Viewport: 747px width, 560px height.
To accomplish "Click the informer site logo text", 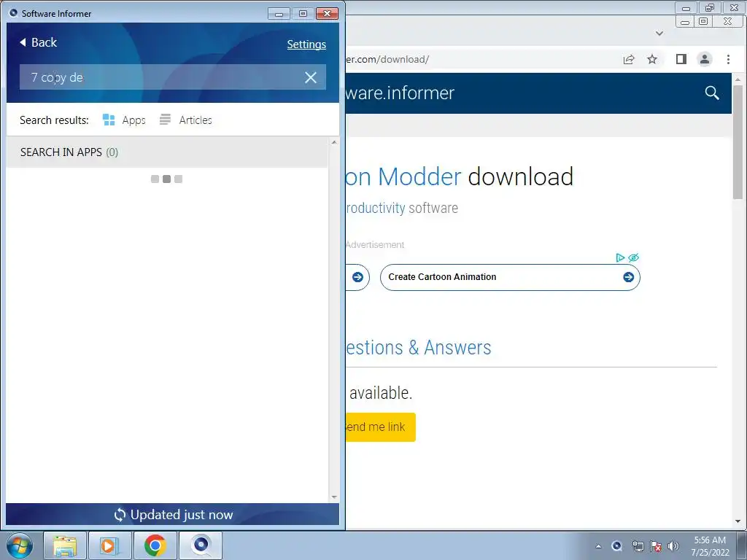I will coord(400,93).
